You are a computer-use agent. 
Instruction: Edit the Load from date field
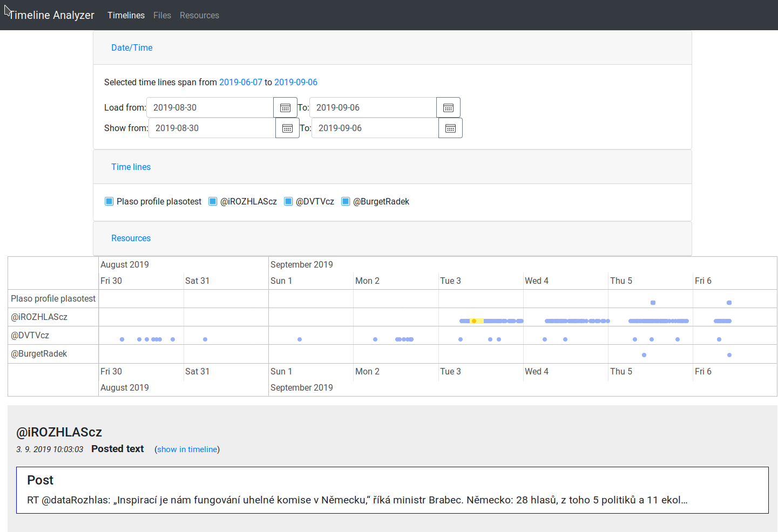point(210,107)
